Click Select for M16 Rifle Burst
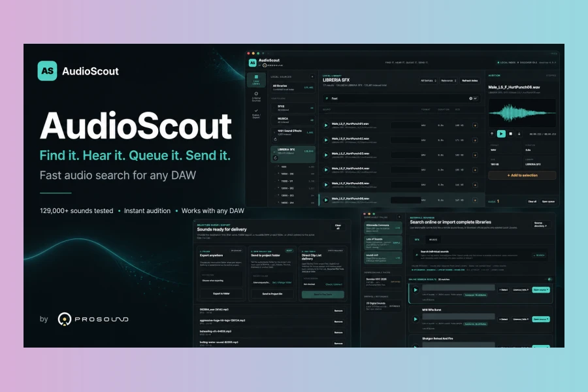The width and height of the screenshot is (588, 392). [503, 319]
